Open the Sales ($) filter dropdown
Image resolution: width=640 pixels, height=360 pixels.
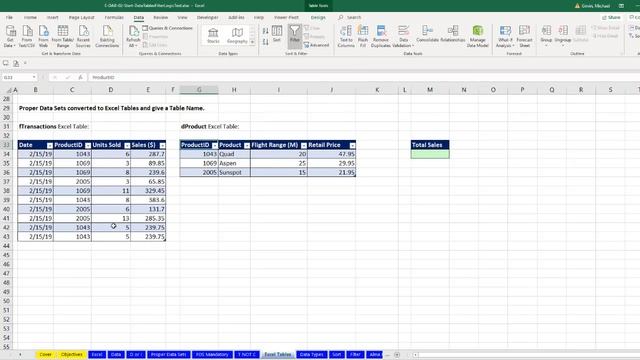pyautogui.click(x=162, y=145)
